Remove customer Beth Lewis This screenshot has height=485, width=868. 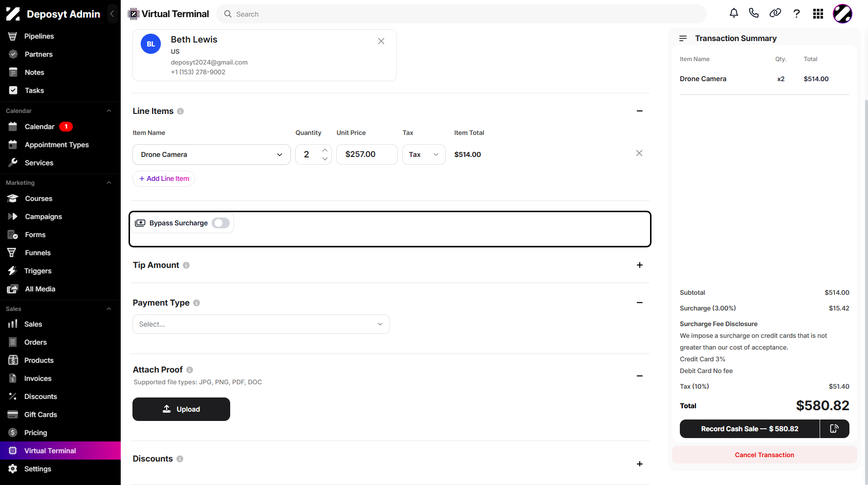381,41
